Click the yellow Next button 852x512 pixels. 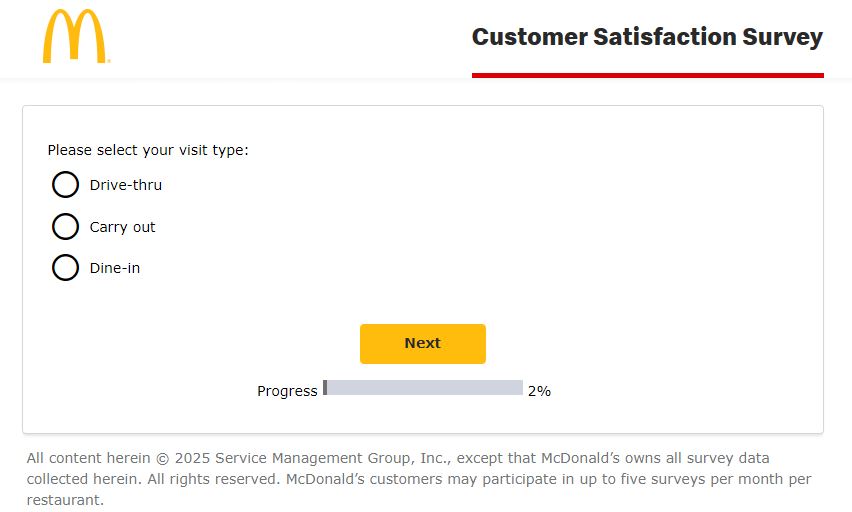click(x=423, y=344)
